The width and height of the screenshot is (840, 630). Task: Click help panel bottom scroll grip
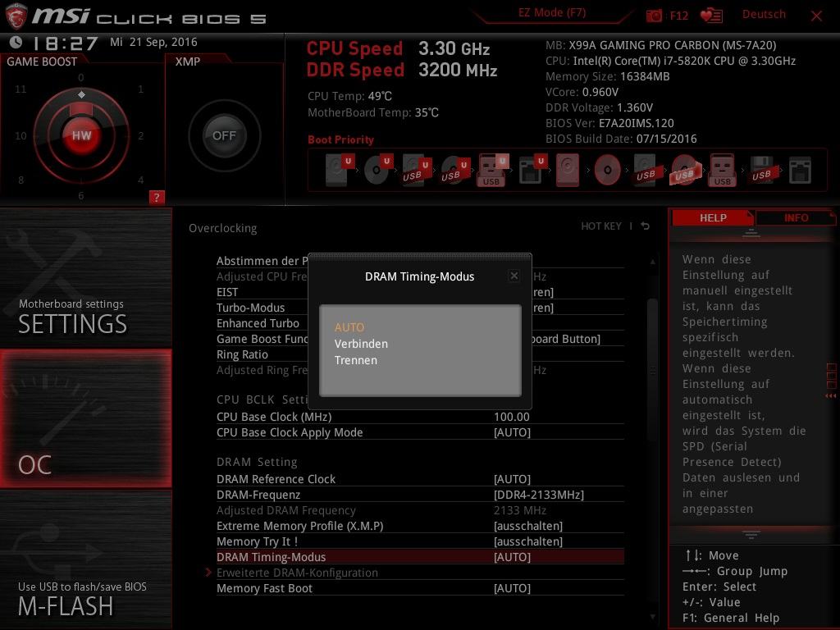pyautogui.click(x=751, y=535)
